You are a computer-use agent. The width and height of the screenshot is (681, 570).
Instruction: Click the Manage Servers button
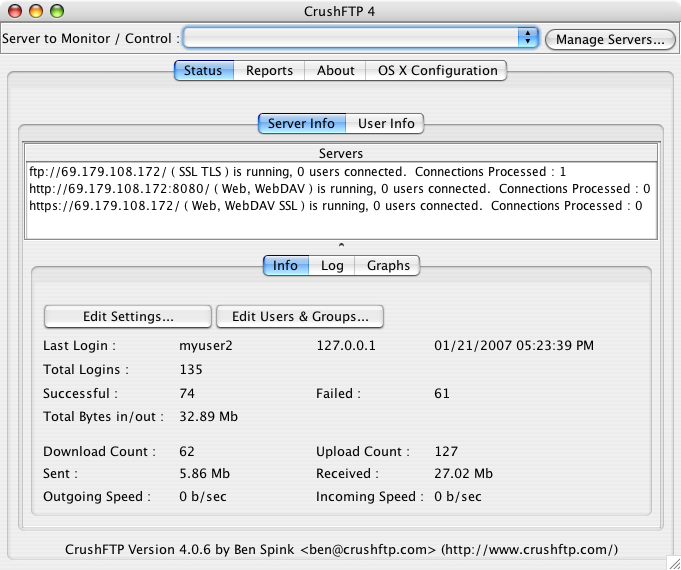pyautogui.click(x=609, y=39)
